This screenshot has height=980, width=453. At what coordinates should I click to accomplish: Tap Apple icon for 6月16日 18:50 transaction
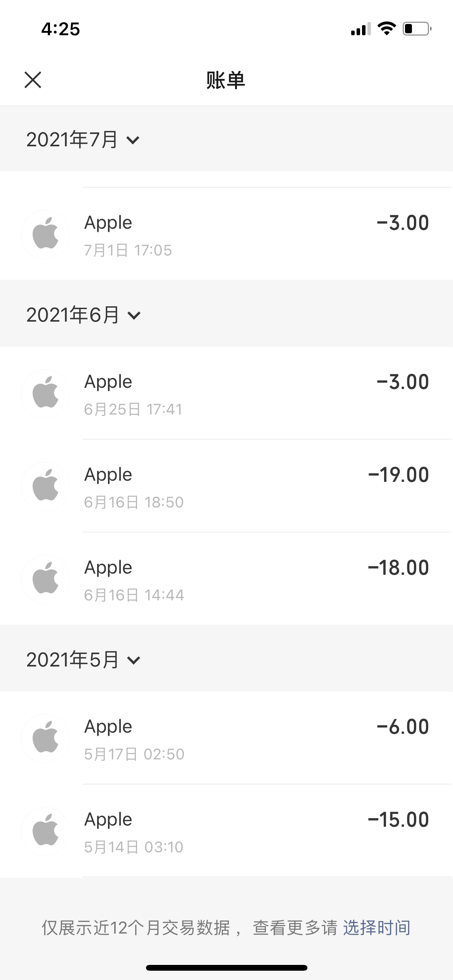(x=45, y=487)
